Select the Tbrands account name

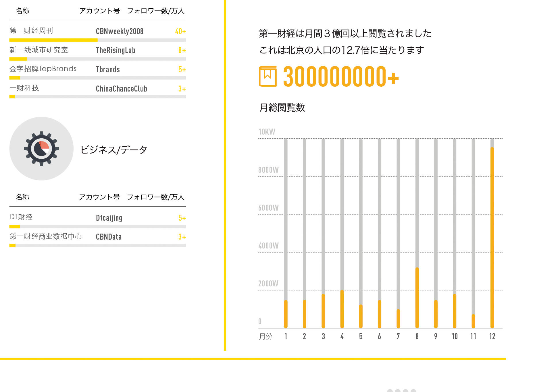click(x=108, y=69)
